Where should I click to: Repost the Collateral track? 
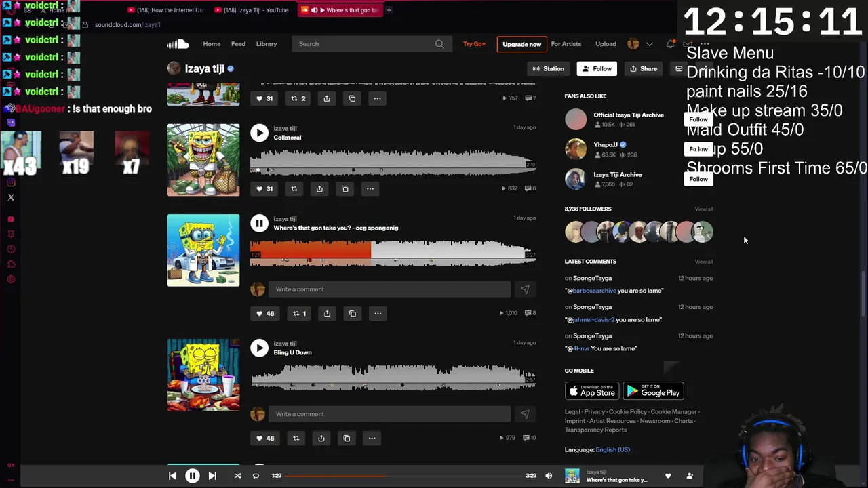pos(294,188)
